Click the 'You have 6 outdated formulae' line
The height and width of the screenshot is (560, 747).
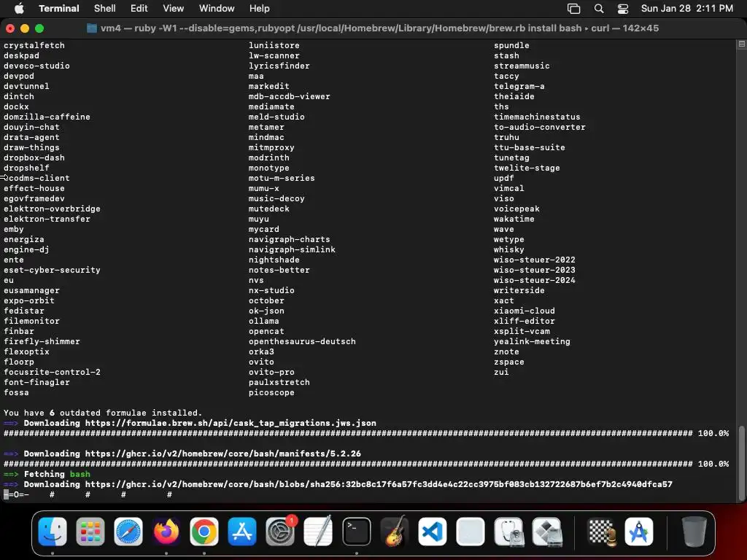pos(103,413)
